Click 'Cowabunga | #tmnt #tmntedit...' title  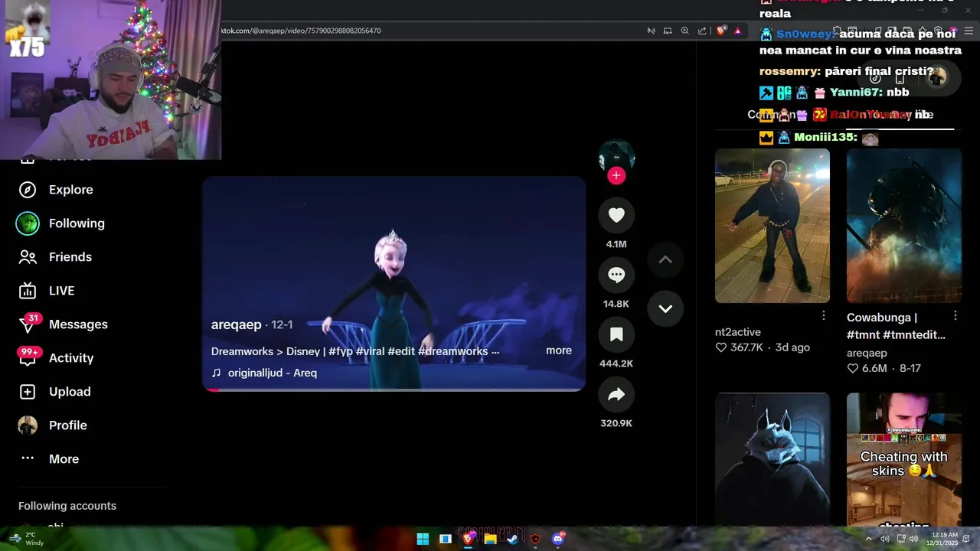pos(896,326)
